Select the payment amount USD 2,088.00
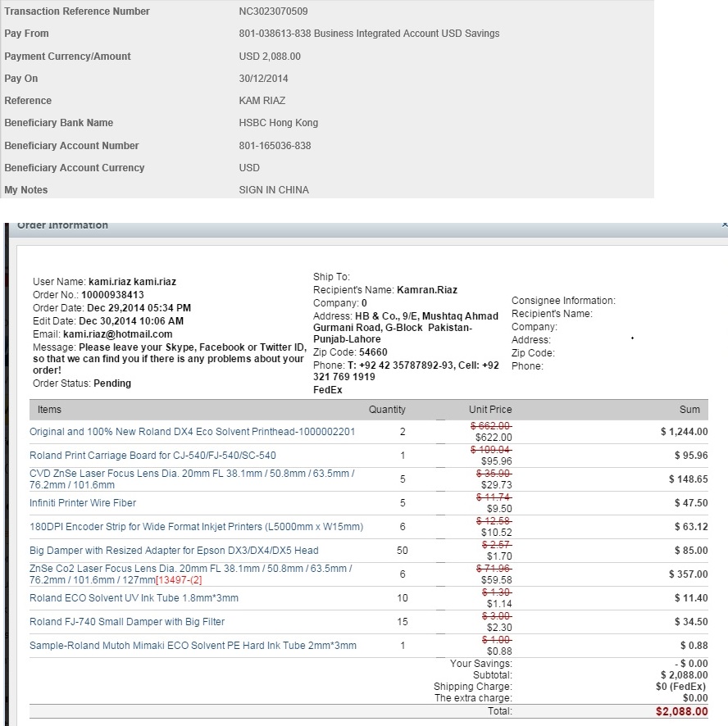 [x=270, y=57]
